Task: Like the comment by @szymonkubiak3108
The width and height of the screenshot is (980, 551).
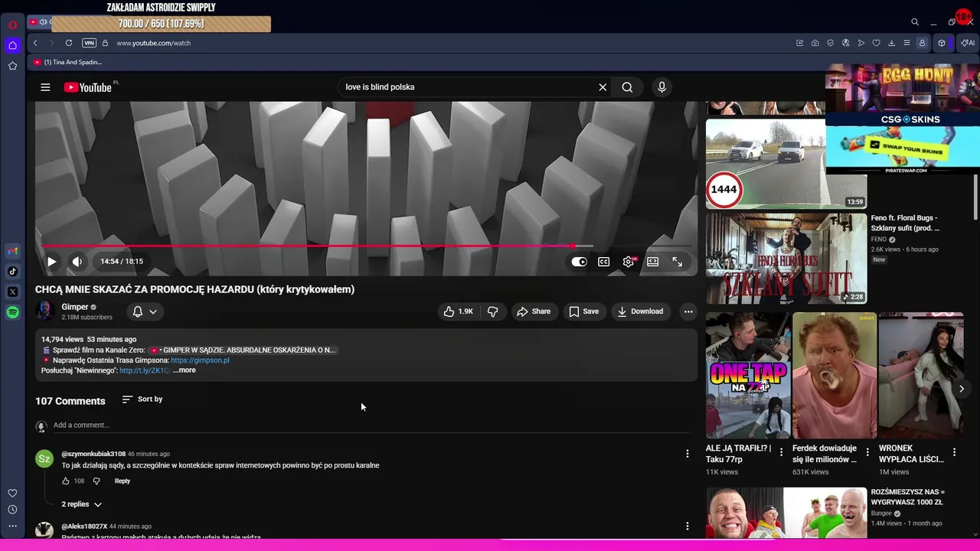Action: (66, 481)
